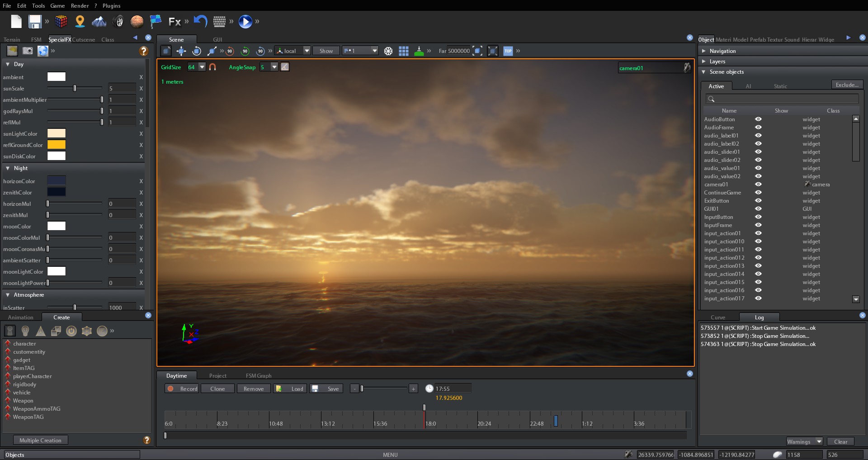Screen dimensions: 868x460
Task: Open the FSM Graph tab
Action: click(258, 375)
